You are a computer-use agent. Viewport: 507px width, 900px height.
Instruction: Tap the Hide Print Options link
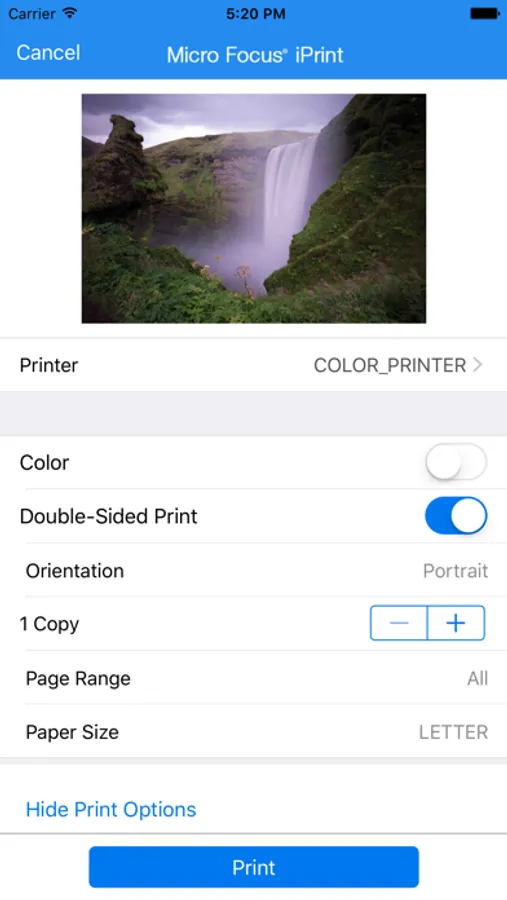coord(111,809)
